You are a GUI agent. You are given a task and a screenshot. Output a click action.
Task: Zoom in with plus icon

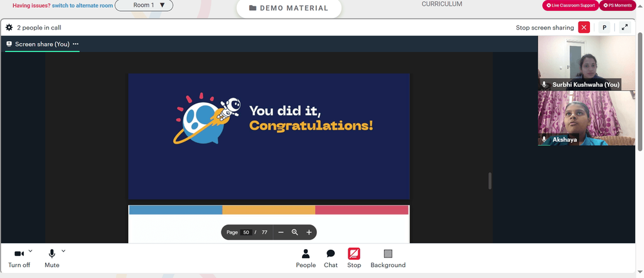[309, 232]
